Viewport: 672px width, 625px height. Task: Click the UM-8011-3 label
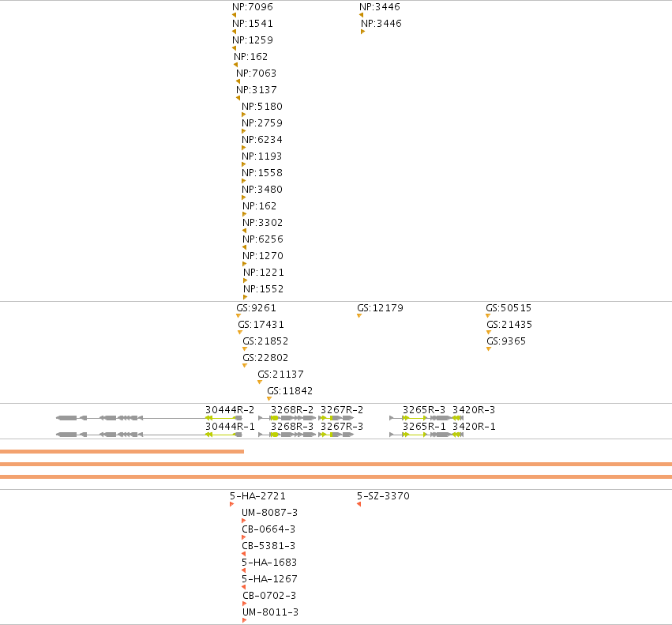(x=270, y=612)
